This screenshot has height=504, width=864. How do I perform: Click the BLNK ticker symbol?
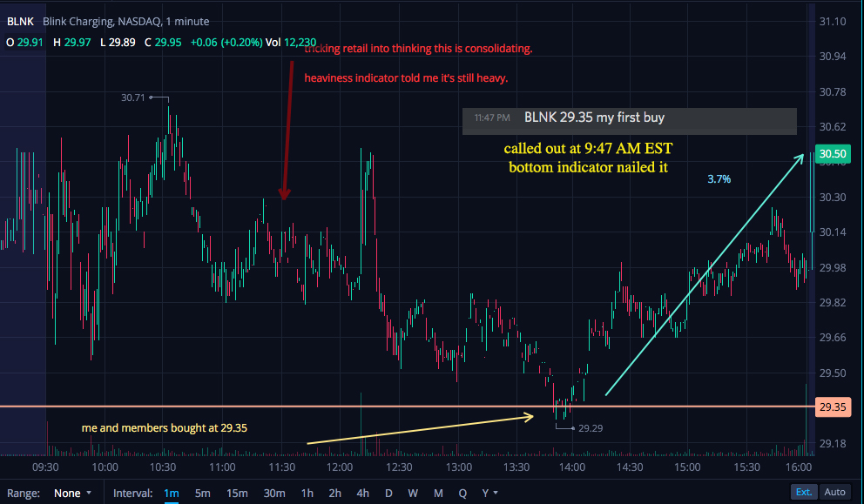[x=20, y=22]
